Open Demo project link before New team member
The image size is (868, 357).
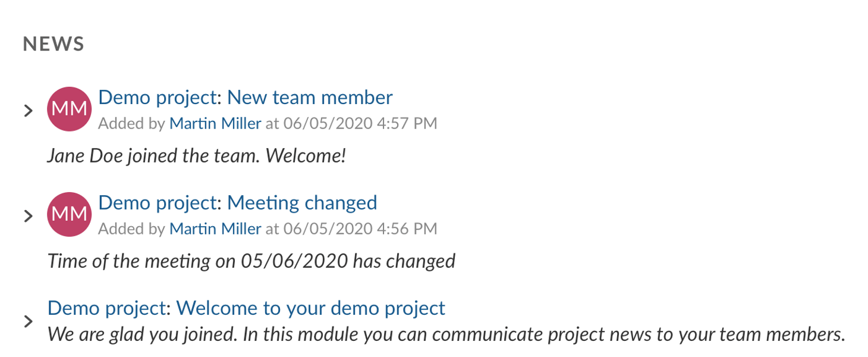pos(157,97)
